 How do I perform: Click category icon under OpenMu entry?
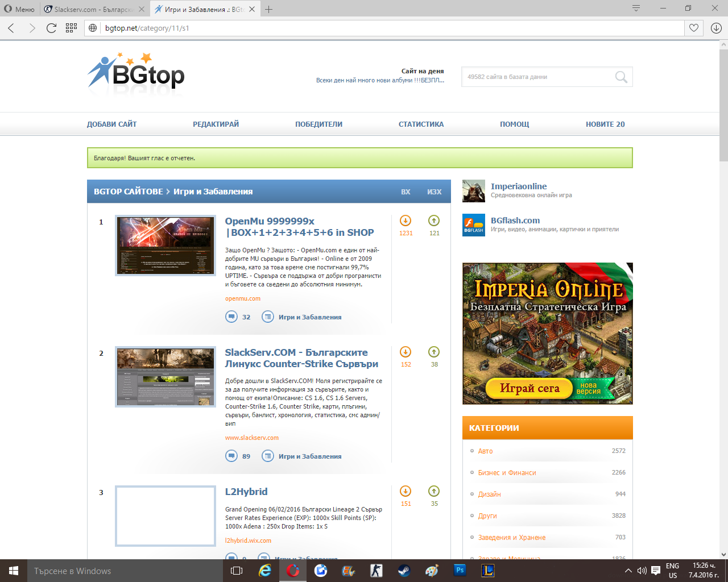point(268,317)
